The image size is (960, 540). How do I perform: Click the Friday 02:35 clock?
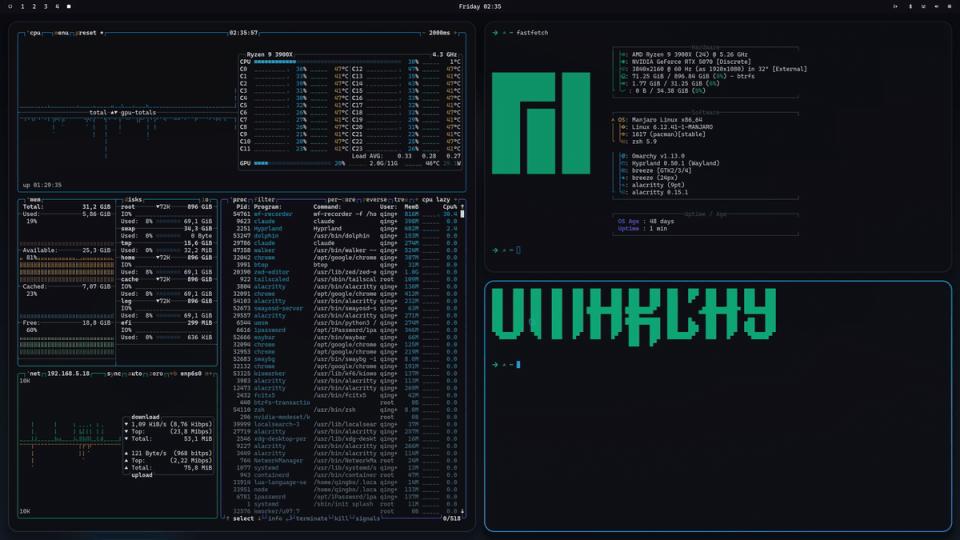tap(480, 6)
